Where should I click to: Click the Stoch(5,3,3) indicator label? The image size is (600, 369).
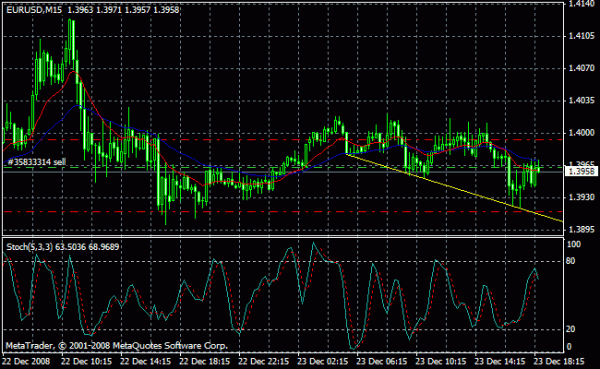(29, 247)
